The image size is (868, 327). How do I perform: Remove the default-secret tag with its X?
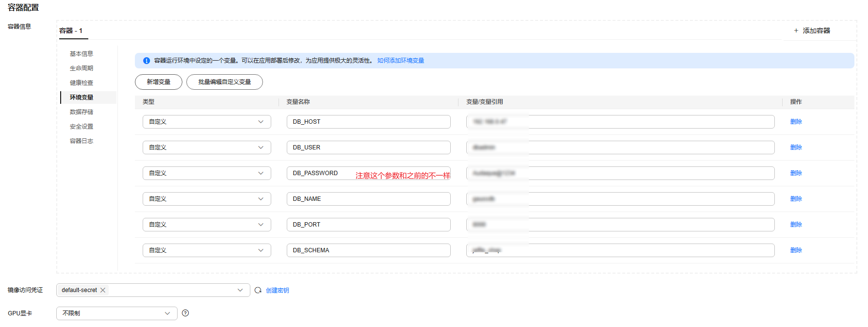pyautogui.click(x=103, y=290)
